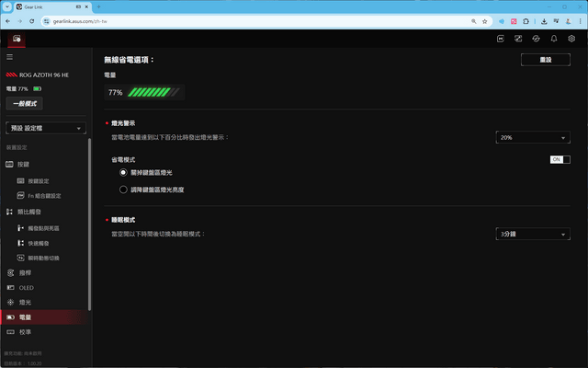Screen dimensions: 588x368
Task: Open the Gear Link settings gear
Action: pos(571,39)
